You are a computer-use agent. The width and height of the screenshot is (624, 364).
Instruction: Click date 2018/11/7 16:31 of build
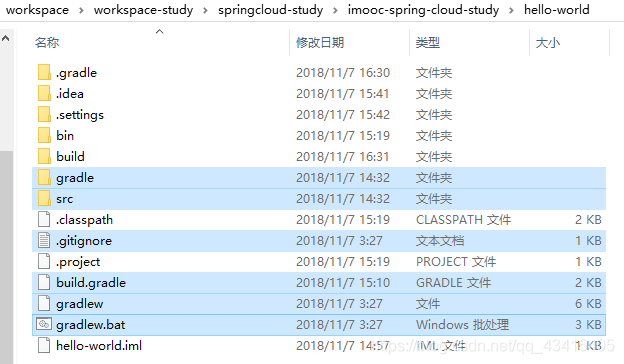(343, 157)
